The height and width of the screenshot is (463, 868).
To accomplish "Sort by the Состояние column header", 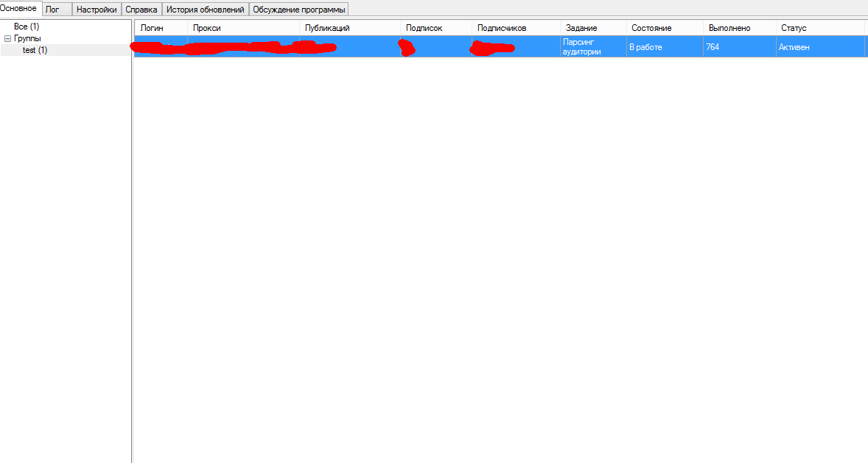I will (x=651, y=28).
